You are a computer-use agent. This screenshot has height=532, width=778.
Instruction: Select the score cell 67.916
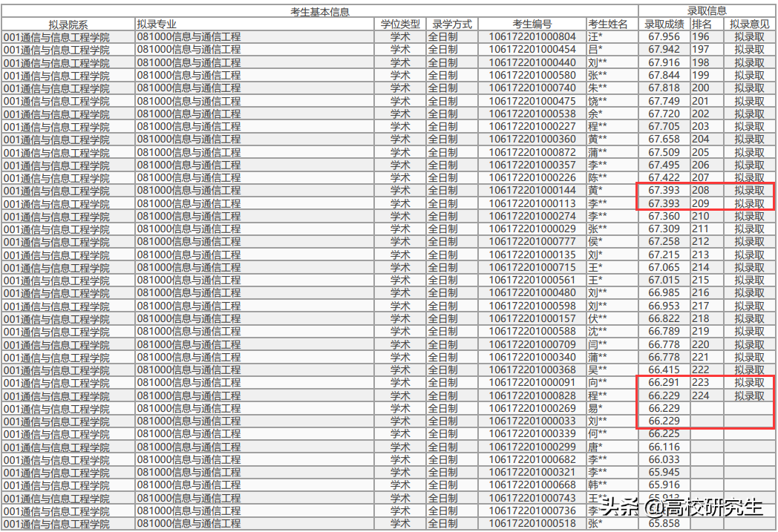tap(664, 62)
